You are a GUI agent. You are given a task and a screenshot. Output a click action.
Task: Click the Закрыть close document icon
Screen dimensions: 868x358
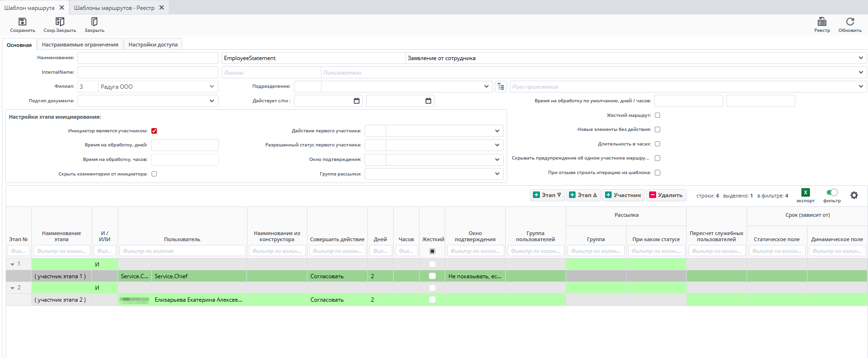click(x=94, y=22)
